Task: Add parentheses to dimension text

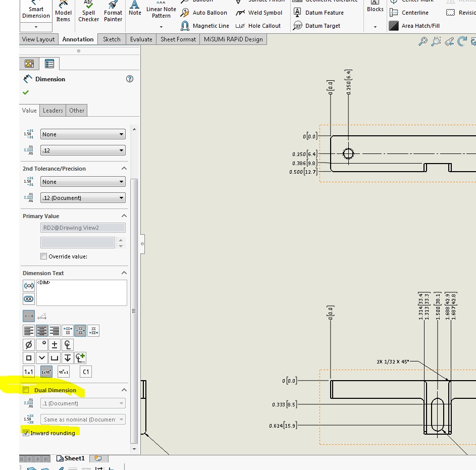Action: point(29,286)
